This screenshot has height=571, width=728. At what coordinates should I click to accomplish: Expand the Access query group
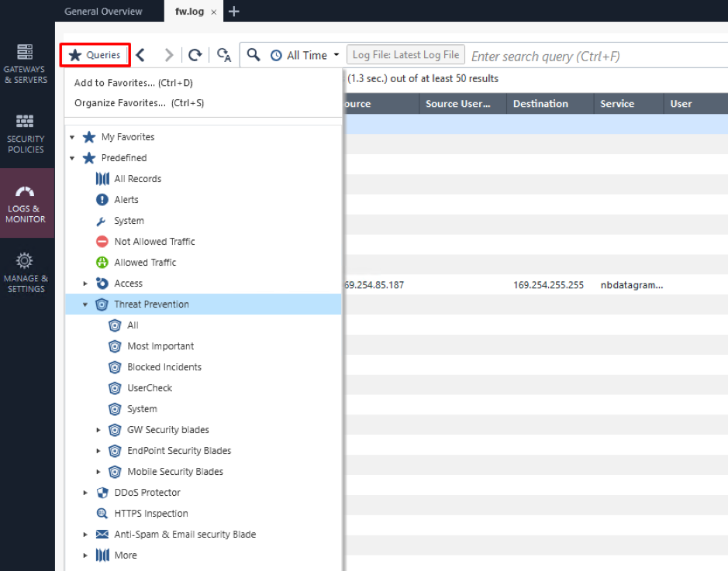coord(85,284)
